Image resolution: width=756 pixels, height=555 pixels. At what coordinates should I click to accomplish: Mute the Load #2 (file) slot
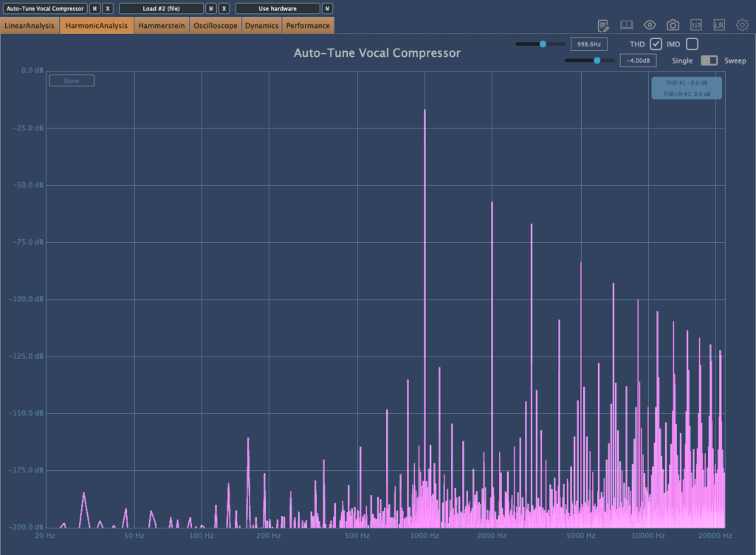[x=210, y=9]
